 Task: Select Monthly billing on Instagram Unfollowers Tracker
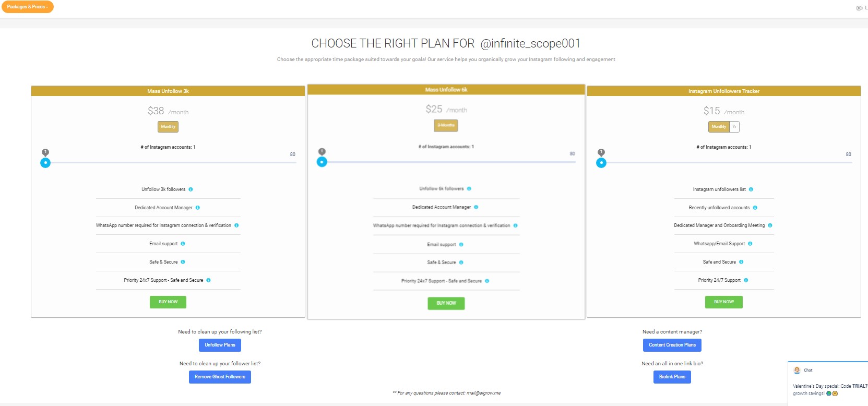(719, 127)
